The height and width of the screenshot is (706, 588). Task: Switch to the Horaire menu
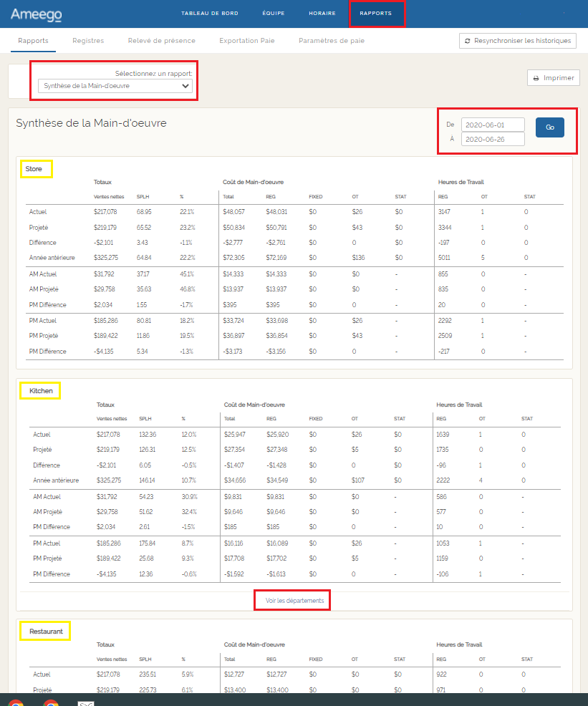(x=322, y=14)
